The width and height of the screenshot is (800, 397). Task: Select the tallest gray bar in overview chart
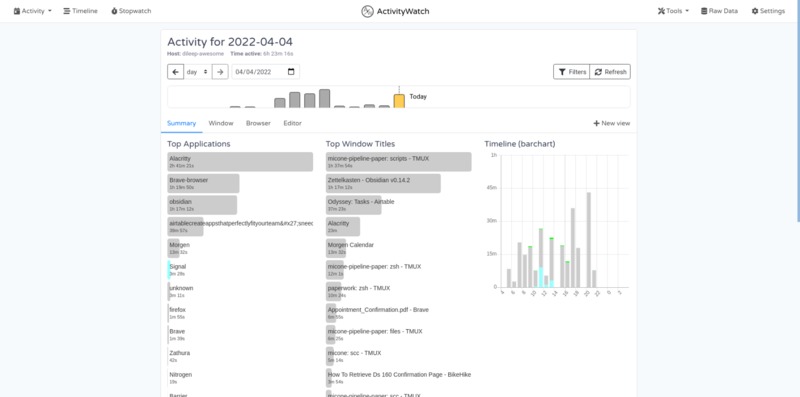point(324,98)
